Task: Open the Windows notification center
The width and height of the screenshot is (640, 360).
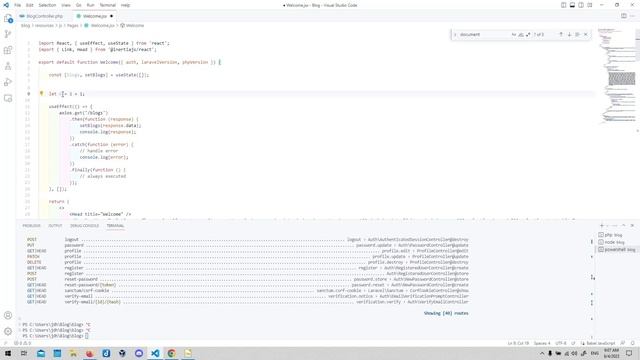Action: (x=629, y=353)
